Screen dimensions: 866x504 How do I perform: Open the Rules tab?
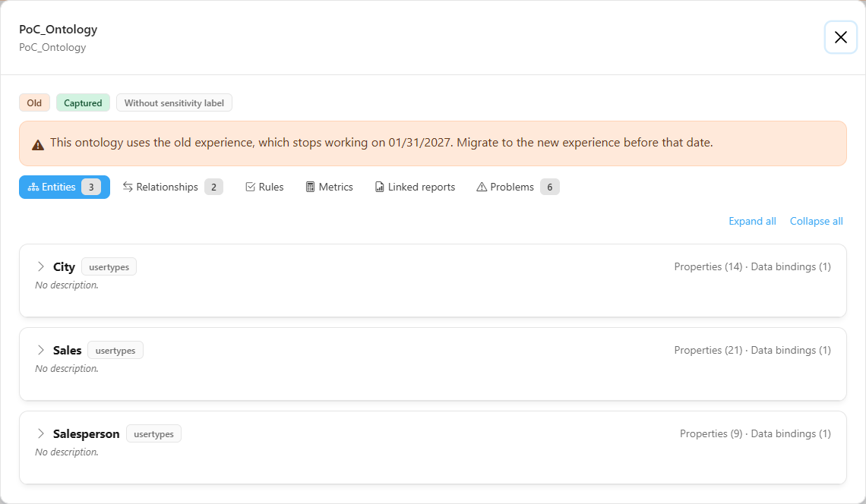point(264,187)
